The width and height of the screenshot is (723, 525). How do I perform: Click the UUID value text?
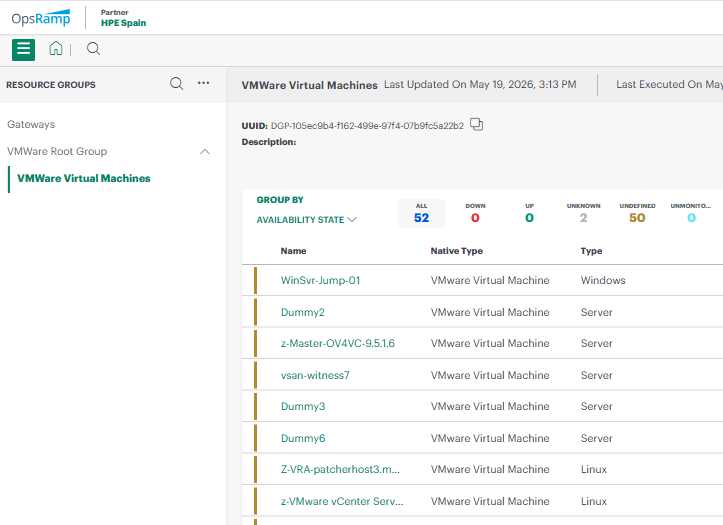point(367,126)
